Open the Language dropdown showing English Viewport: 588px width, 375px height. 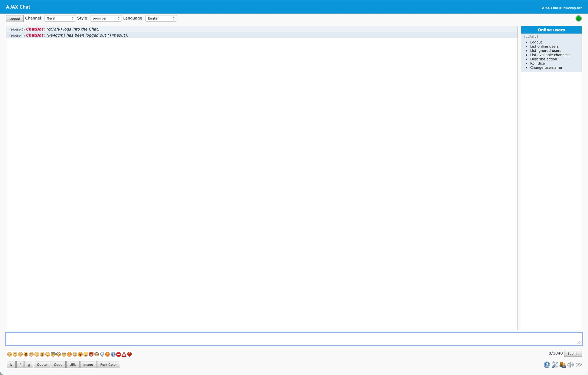coord(161,18)
